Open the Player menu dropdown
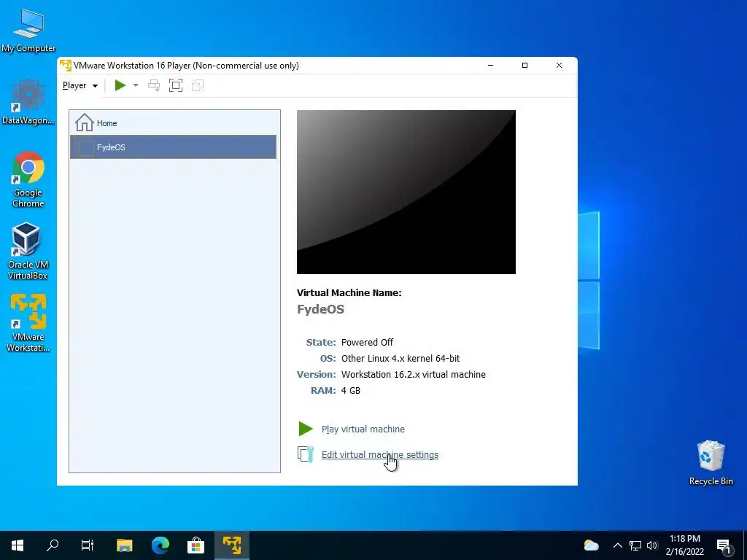Viewport: 747px width, 560px height. (x=80, y=86)
